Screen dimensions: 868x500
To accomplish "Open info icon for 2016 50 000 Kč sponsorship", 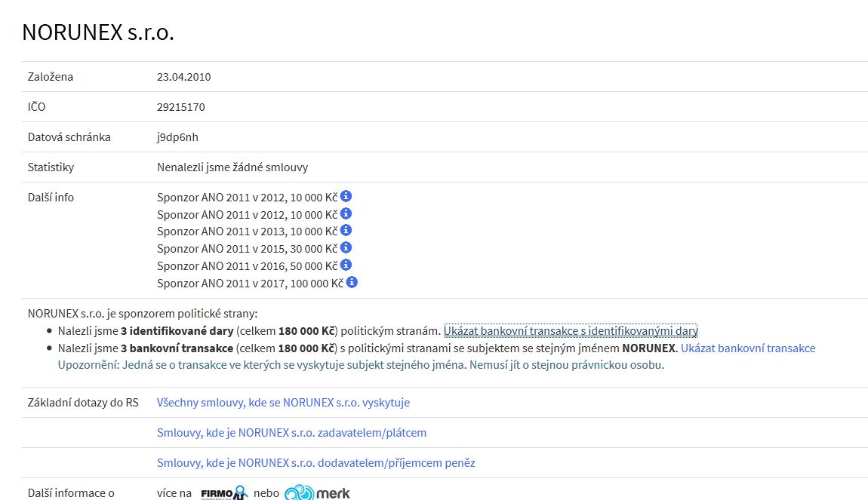I will pos(346,265).
